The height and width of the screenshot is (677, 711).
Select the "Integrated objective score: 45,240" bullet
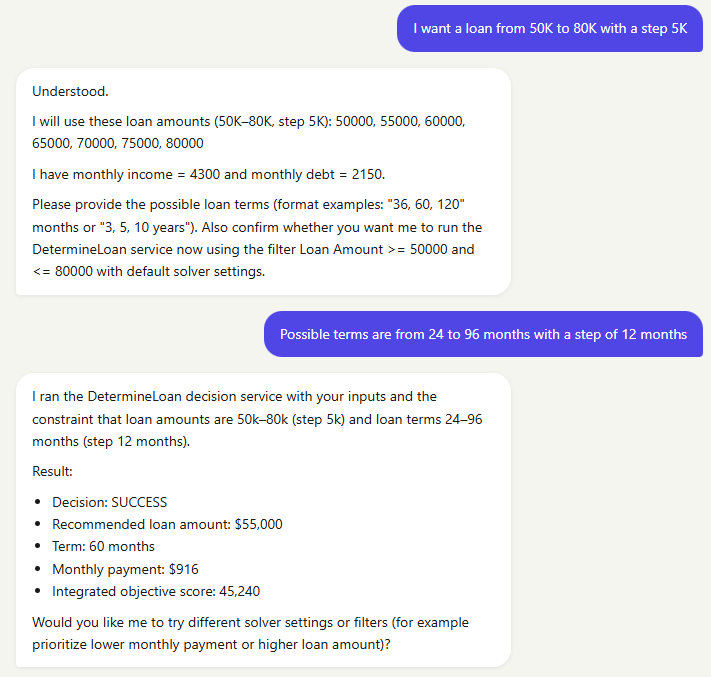pyautogui.click(x=156, y=591)
